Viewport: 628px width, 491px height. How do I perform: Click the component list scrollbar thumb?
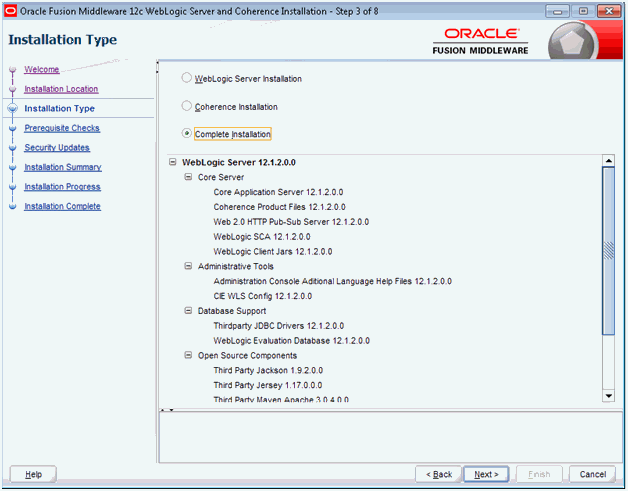click(x=609, y=251)
